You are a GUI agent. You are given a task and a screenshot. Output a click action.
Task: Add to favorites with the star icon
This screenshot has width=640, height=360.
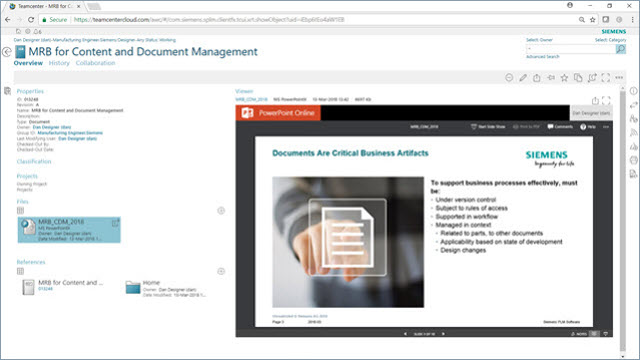pyautogui.click(x=564, y=78)
